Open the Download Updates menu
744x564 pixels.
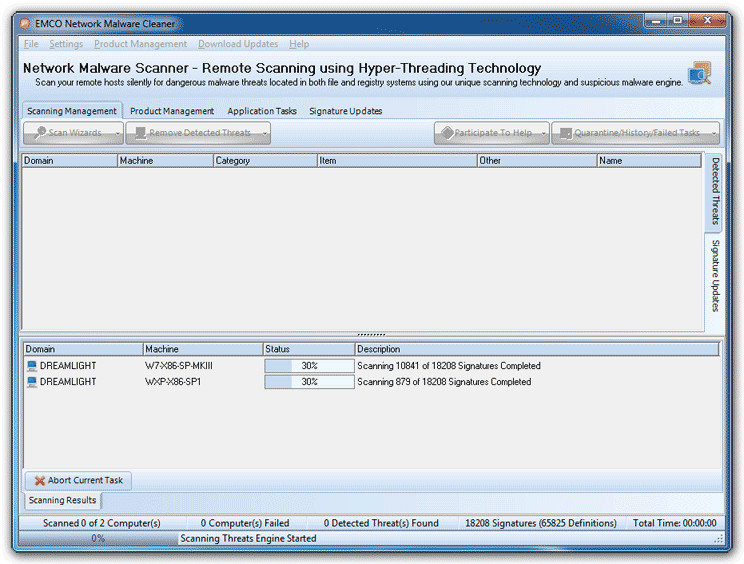[238, 44]
